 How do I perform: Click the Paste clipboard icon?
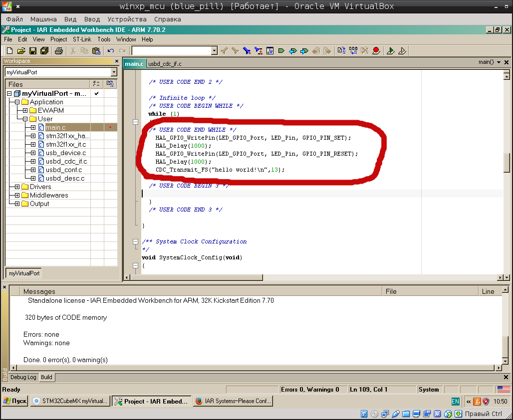pyautogui.click(x=96, y=51)
